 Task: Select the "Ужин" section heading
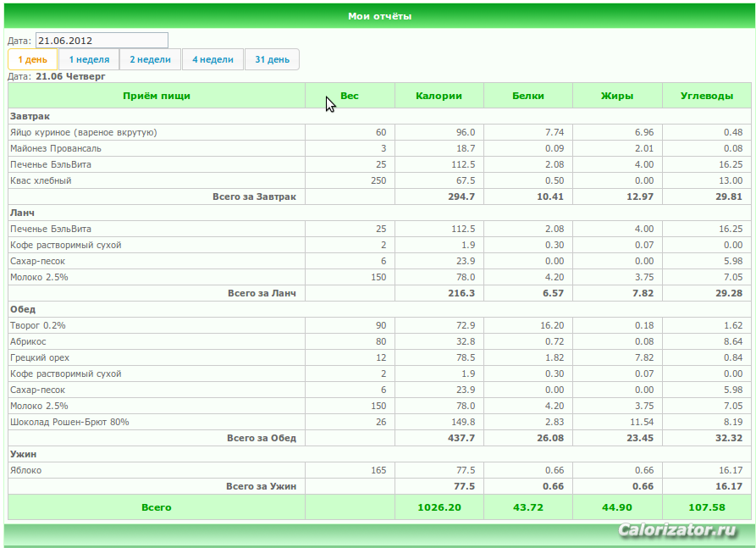(23, 454)
